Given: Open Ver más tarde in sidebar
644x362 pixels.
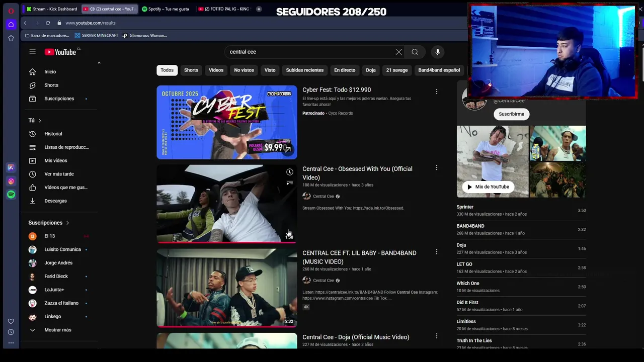Looking at the screenshot, I should pyautogui.click(x=58, y=174).
